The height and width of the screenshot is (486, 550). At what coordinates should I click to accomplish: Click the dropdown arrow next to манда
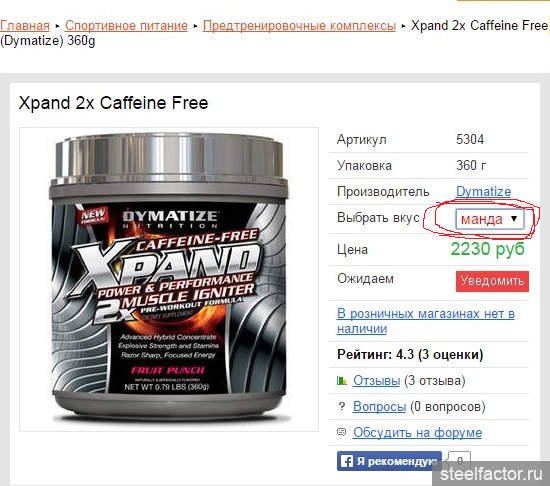pyautogui.click(x=514, y=219)
